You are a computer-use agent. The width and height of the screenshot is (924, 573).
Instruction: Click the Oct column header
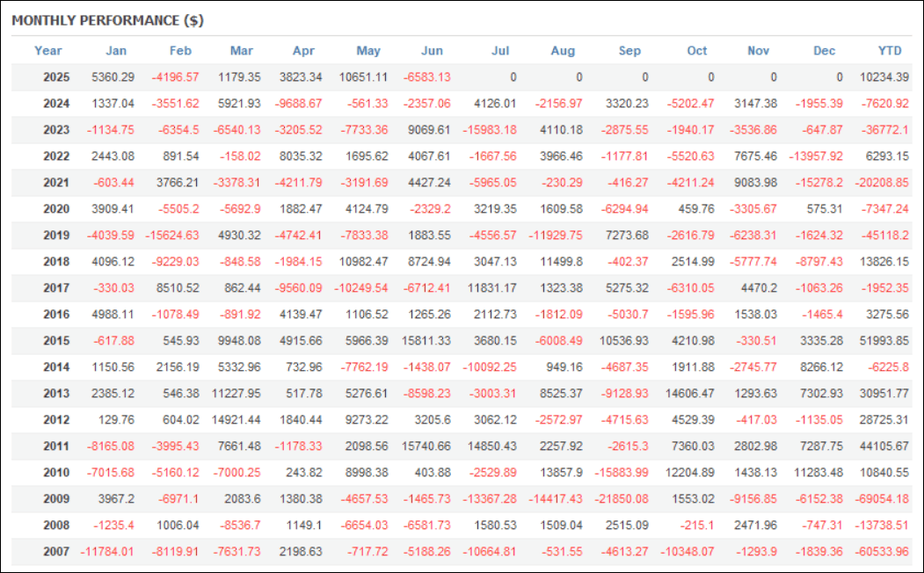click(696, 51)
